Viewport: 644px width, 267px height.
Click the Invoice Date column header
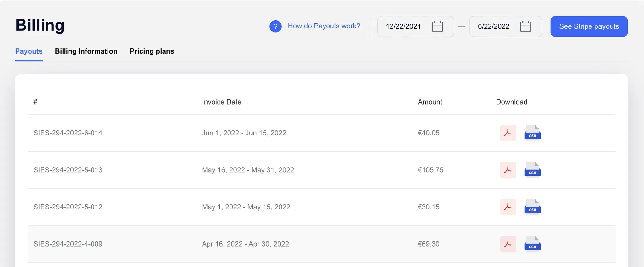click(x=221, y=102)
